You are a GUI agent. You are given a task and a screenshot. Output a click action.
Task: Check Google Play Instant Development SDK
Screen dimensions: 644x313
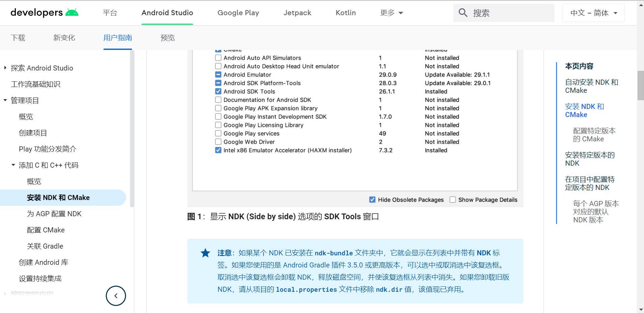218,117
